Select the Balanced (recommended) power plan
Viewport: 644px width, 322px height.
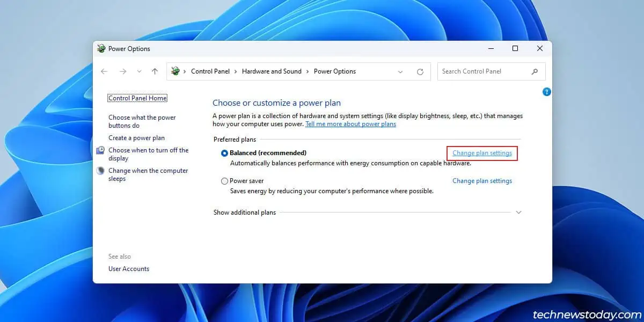(224, 153)
